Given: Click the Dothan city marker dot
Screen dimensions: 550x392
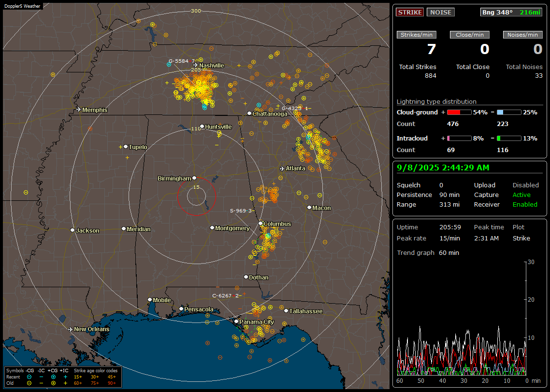Looking at the screenshot, I should 246,277.
